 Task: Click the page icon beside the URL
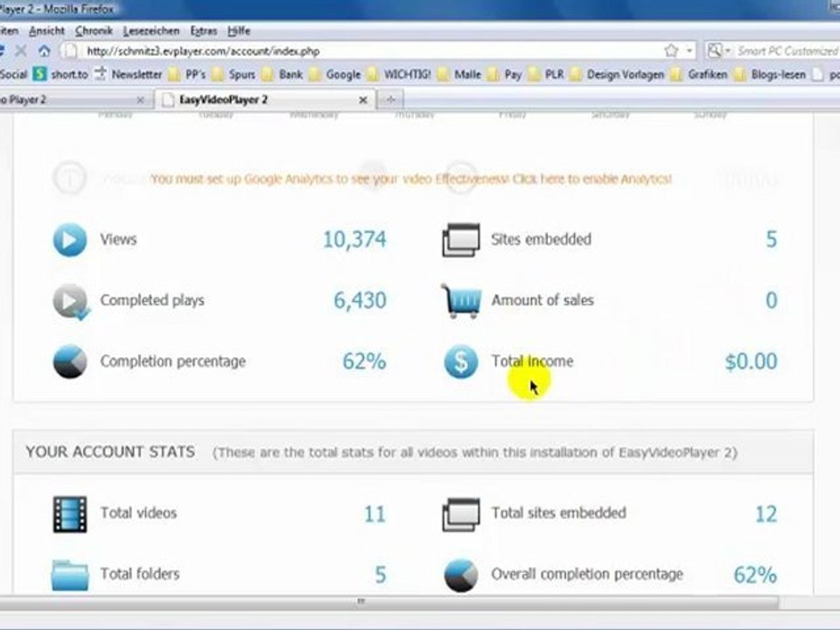[70, 52]
